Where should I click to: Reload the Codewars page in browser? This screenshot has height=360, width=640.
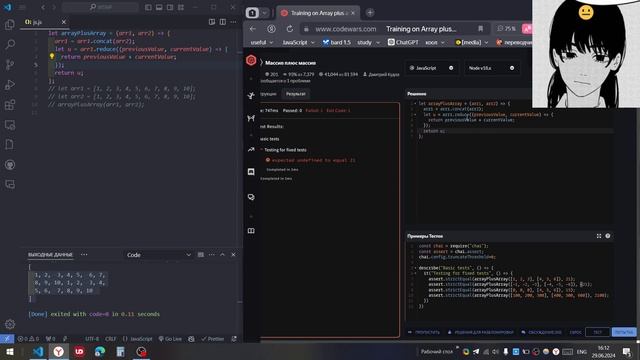(290, 29)
